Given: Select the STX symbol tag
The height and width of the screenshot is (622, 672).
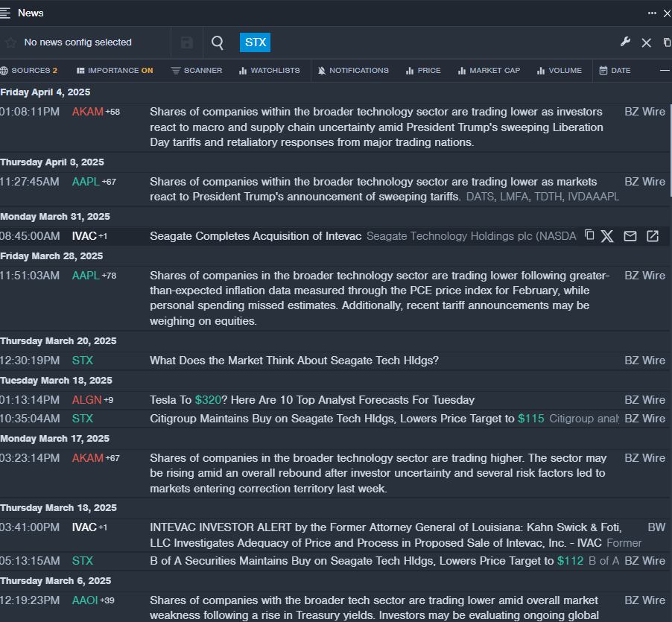Looking at the screenshot, I should tap(255, 42).
